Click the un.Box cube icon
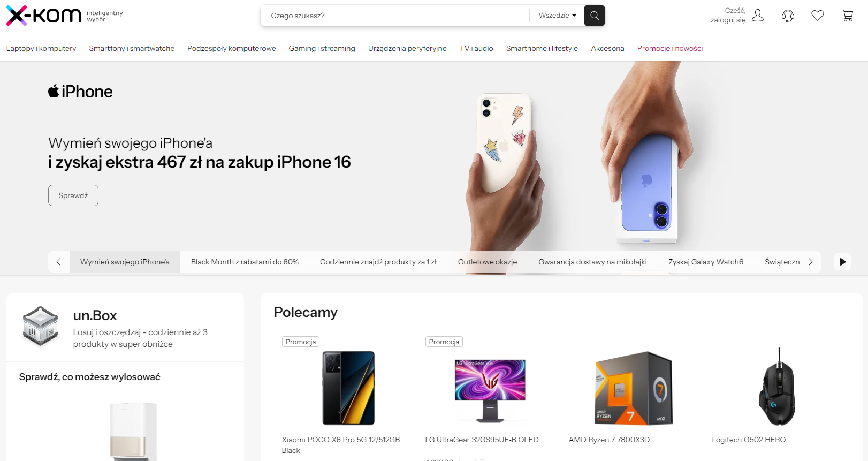Viewport: 868px width, 461px height. click(40, 326)
